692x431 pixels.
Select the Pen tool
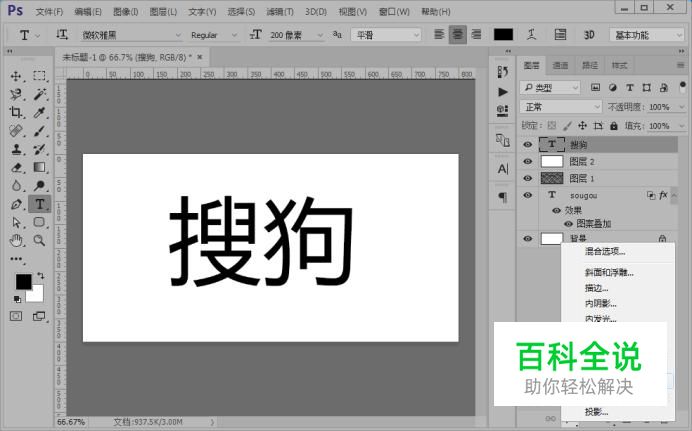point(16,204)
